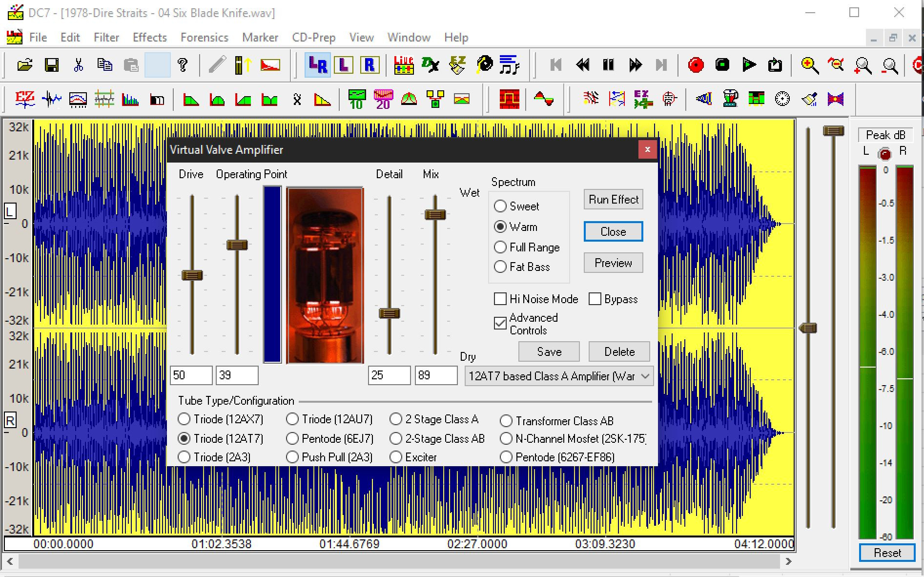Viewport: 924px width, 577px height.
Task: Enable the Hi Noise Mode checkbox
Action: click(x=500, y=299)
